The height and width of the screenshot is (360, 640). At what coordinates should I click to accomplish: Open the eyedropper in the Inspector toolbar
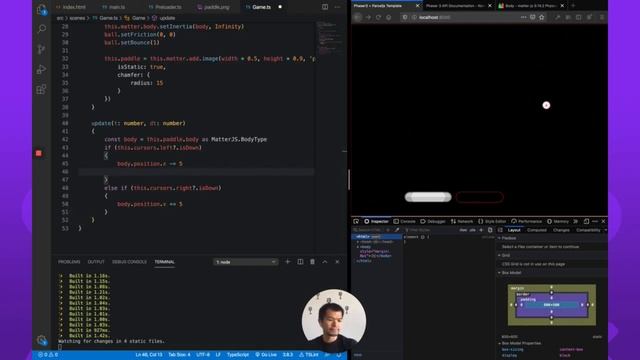[x=397, y=230]
